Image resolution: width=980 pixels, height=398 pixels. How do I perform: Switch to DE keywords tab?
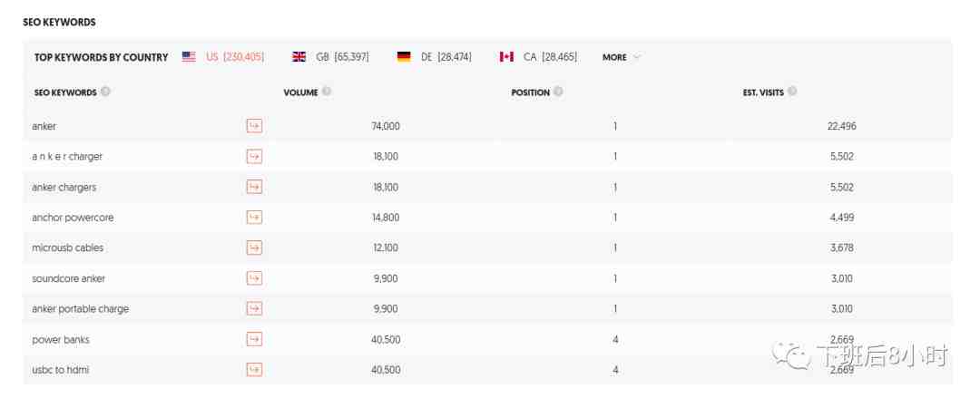(435, 57)
